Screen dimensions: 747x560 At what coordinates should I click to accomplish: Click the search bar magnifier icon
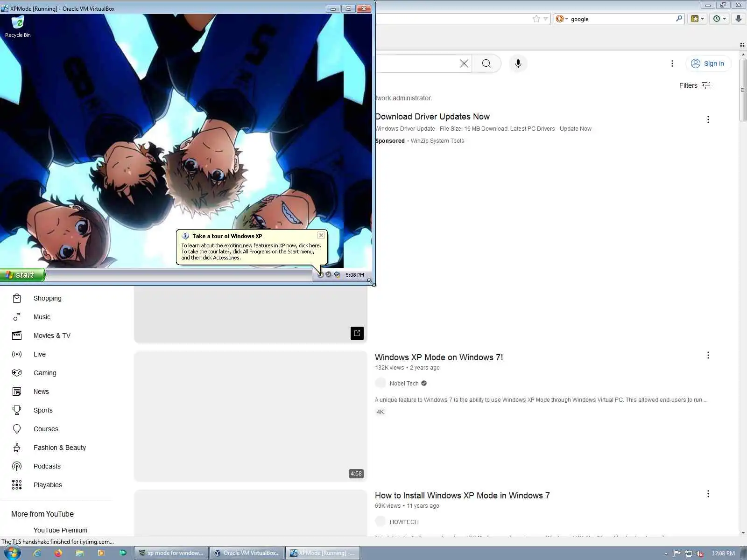(679, 19)
